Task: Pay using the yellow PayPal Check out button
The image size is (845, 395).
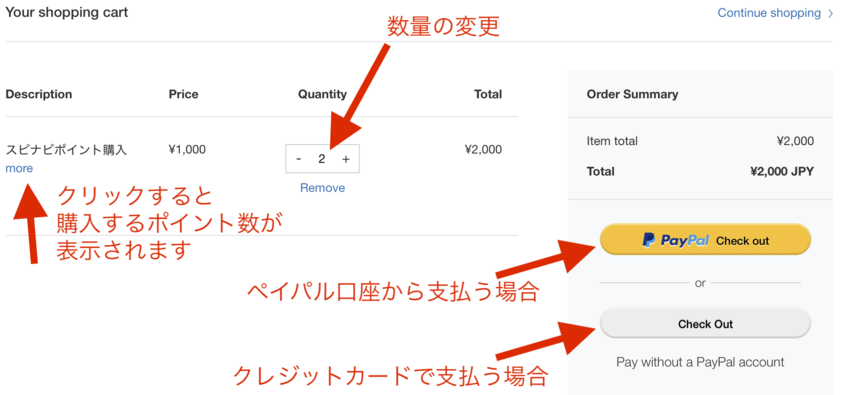Action: [x=705, y=240]
